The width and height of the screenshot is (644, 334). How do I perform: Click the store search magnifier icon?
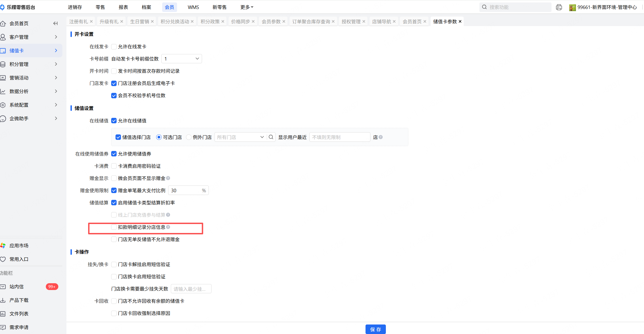pyautogui.click(x=271, y=137)
